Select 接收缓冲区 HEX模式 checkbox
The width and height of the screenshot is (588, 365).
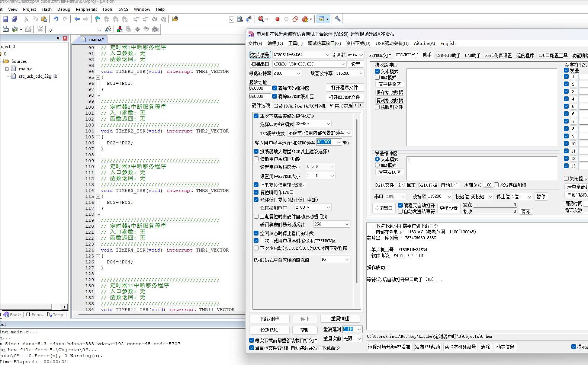tap(377, 77)
